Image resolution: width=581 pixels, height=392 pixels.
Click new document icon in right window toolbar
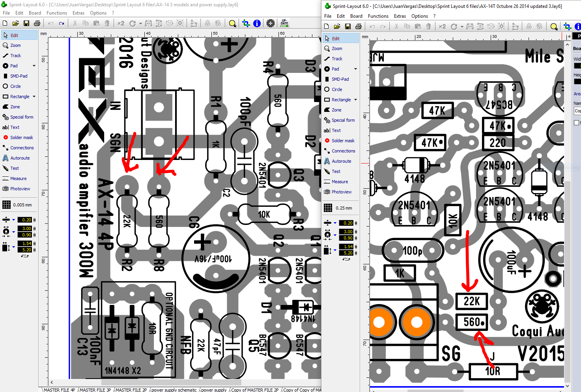(x=326, y=26)
